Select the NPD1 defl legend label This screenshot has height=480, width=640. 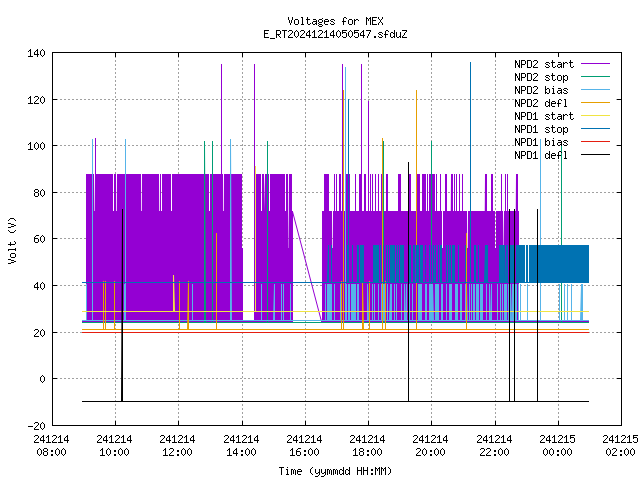tap(541, 155)
